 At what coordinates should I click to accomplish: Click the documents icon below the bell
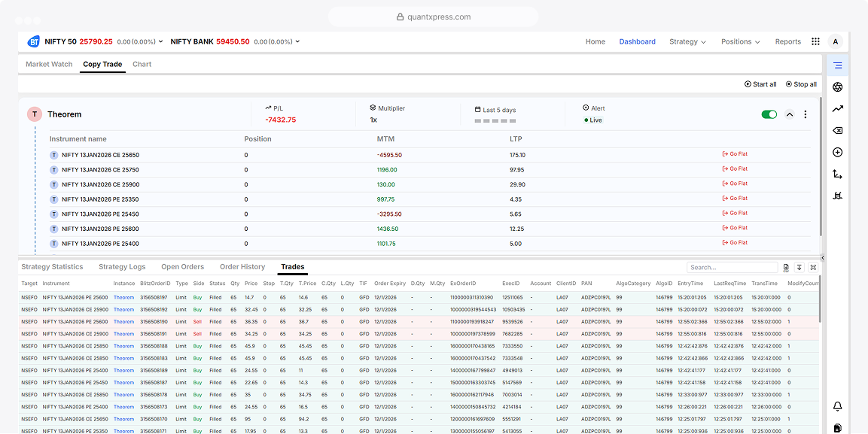point(838,428)
